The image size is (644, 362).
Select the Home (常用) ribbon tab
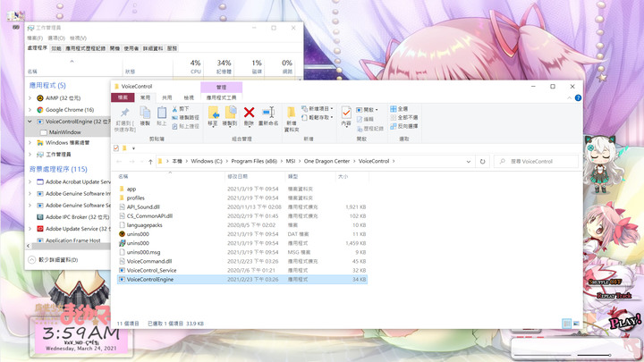[145, 97]
